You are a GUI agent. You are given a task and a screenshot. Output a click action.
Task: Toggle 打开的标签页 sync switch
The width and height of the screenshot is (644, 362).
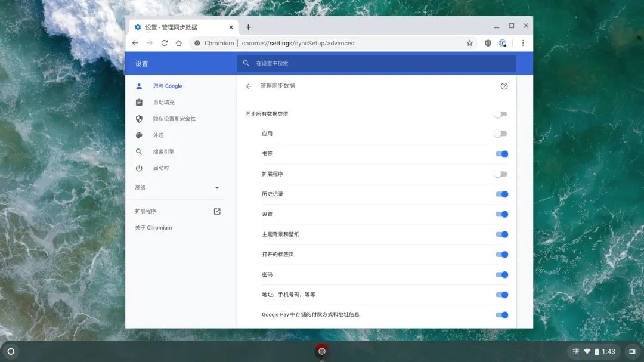(x=501, y=254)
